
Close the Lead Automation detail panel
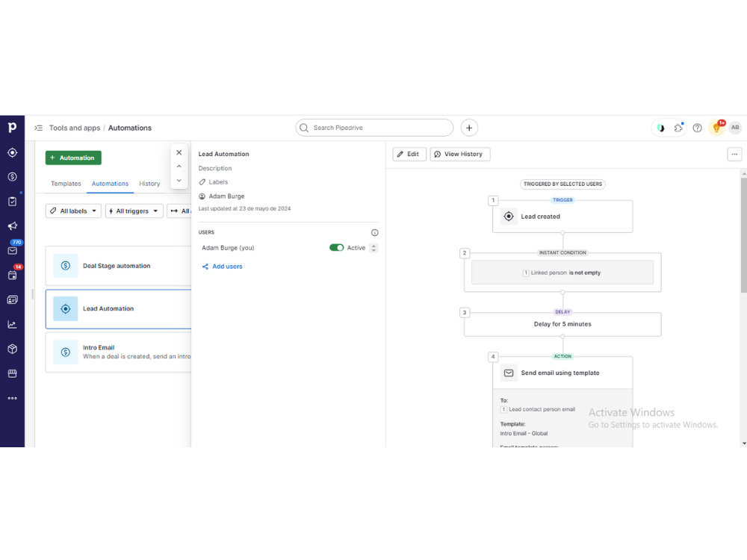[179, 152]
